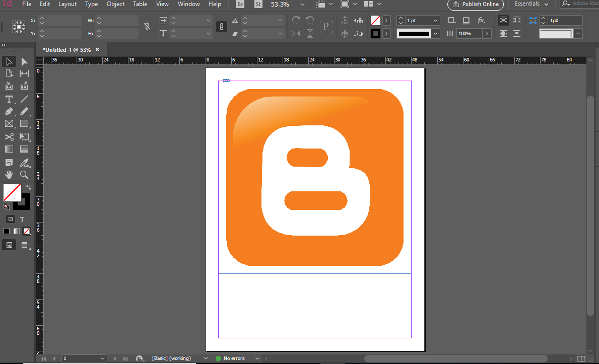Screen dimensions: 599x364
Task: Open the Layout menu
Action: click(68, 4)
